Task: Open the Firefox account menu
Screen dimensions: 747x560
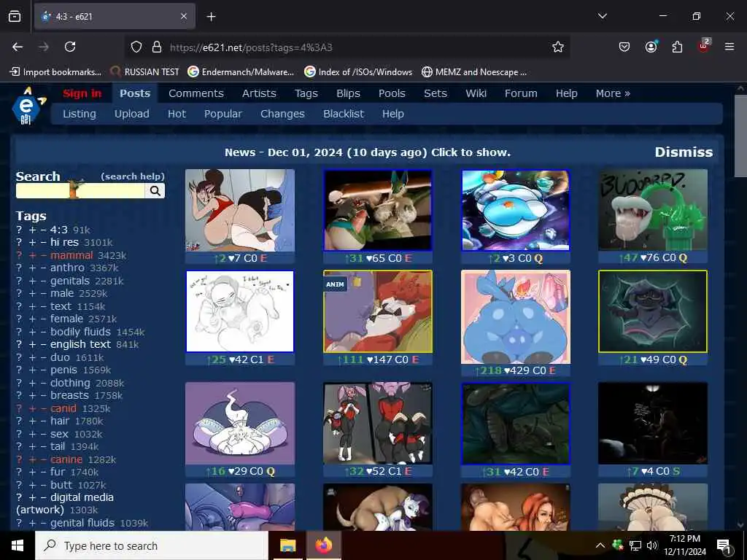Action: tap(651, 47)
